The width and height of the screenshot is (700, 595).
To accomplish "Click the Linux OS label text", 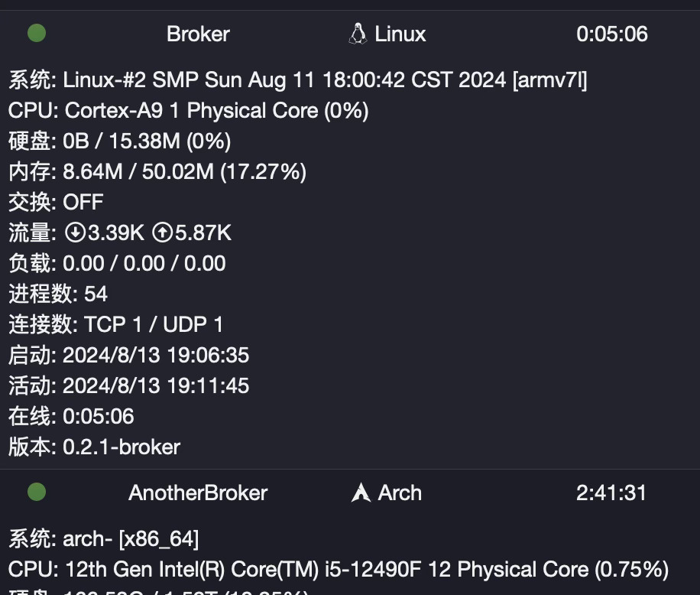I will pos(400,34).
